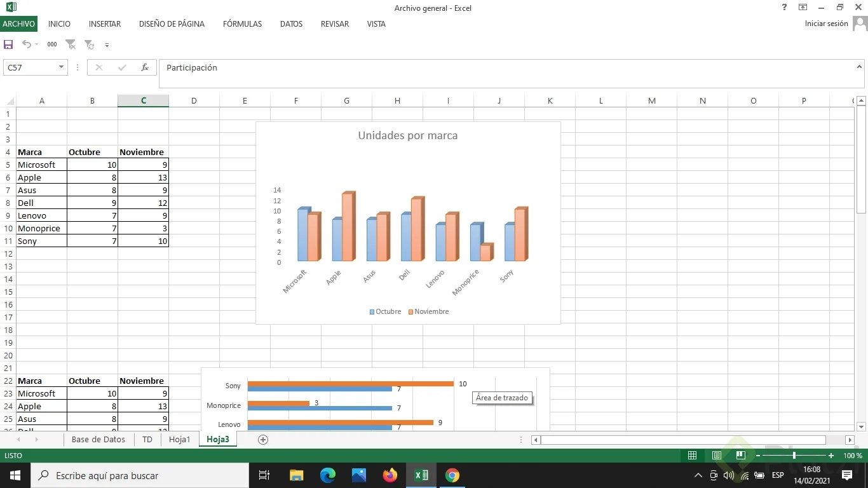The height and width of the screenshot is (488, 868).
Task: Open Excel Help with the question mark
Action: [x=784, y=7]
